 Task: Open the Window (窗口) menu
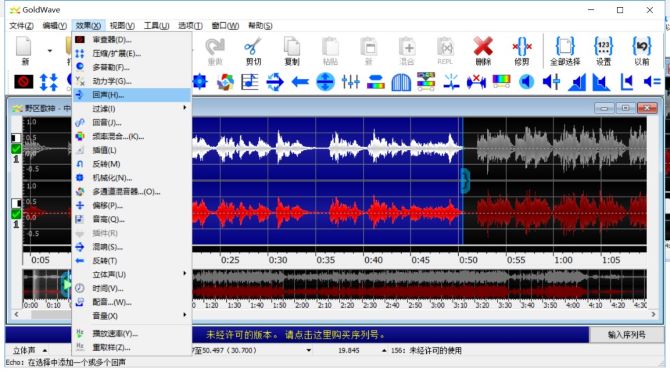pos(225,26)
